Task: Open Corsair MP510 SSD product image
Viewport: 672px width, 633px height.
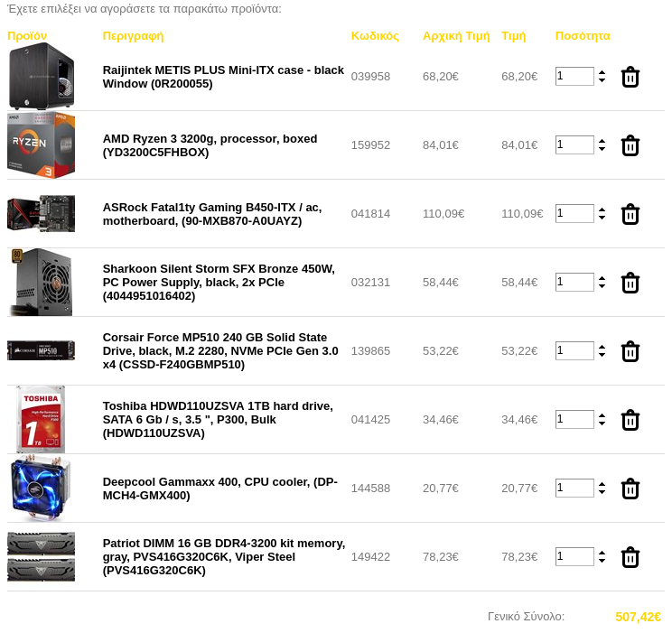Action: (x=42, y=350)
